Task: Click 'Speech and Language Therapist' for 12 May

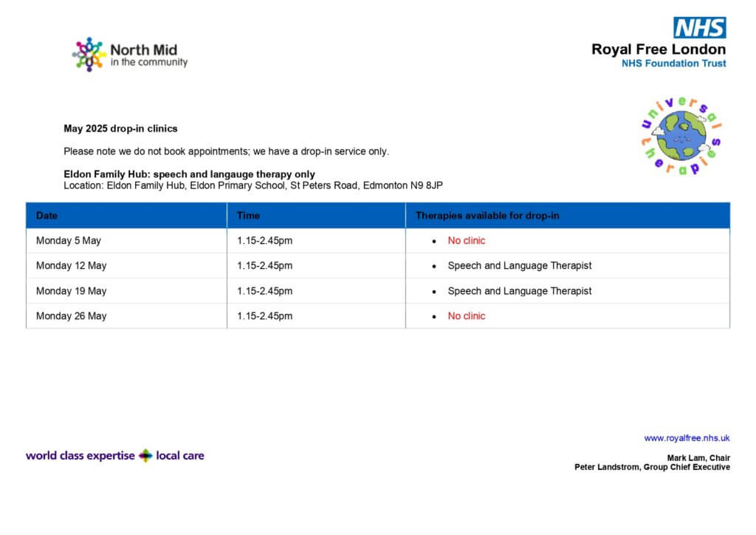Action: pyautogui.click(x=520, y=266)
